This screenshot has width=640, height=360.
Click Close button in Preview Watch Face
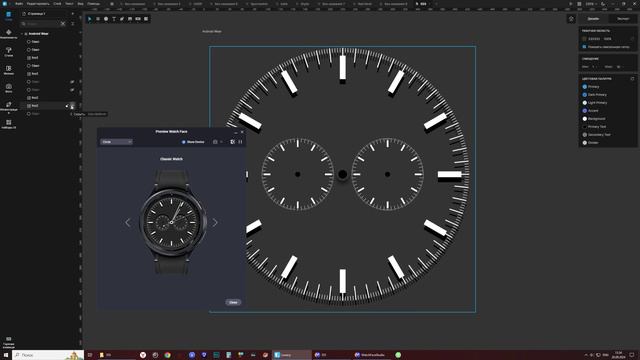[x=233, y=302]
